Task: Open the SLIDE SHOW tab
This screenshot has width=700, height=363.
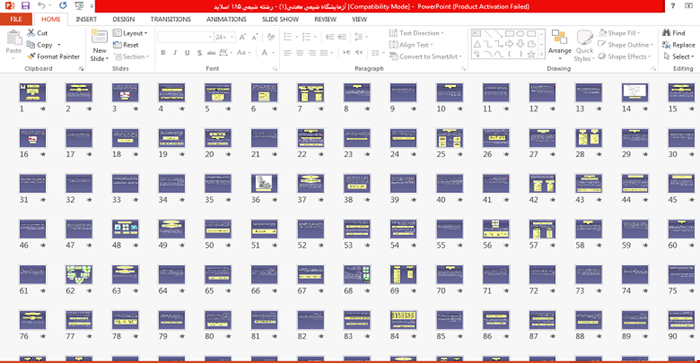Action: coord(280,19)
